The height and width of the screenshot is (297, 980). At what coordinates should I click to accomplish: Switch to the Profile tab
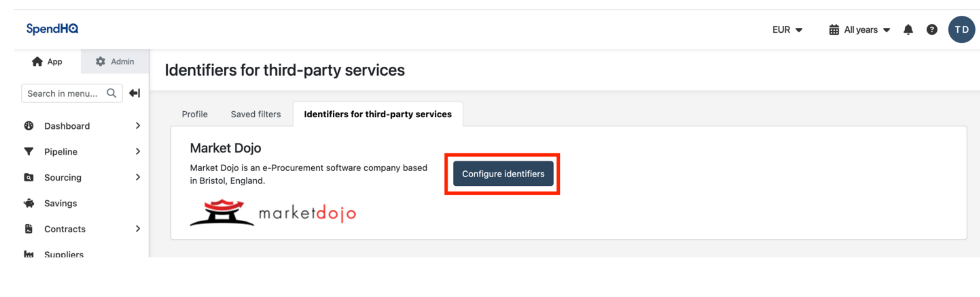[x=195, y=114]
